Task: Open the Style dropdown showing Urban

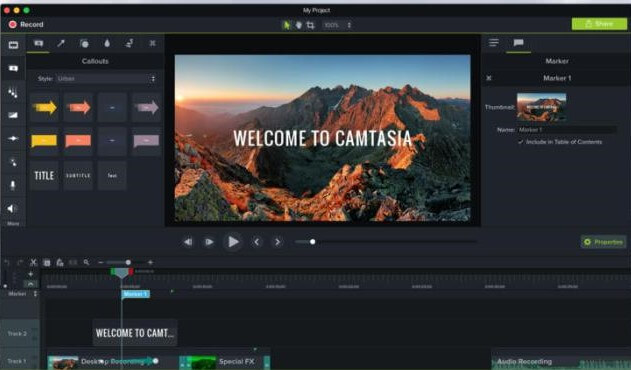Action: 106,79
